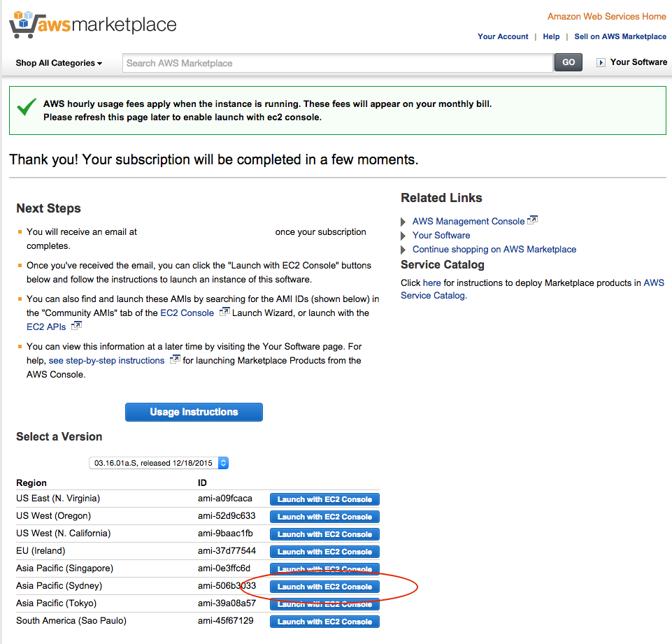
Task: Open Sell on AWS Marketplace link
Action: point(620,36)
